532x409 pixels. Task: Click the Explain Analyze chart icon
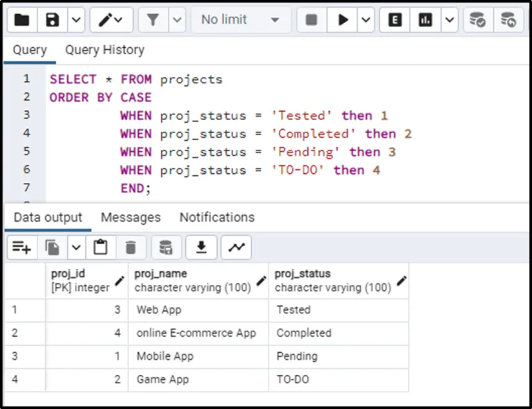(x=425, y=20)
